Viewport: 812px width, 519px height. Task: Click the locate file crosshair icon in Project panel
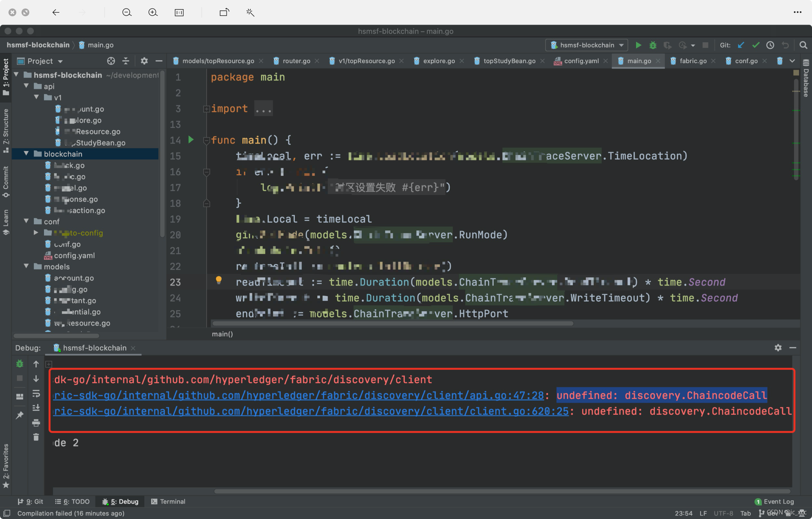(x=111, y=61)
